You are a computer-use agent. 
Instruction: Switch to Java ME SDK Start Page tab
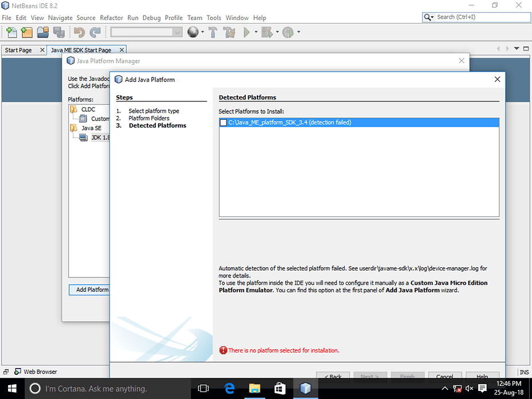[x=81, y=50]
